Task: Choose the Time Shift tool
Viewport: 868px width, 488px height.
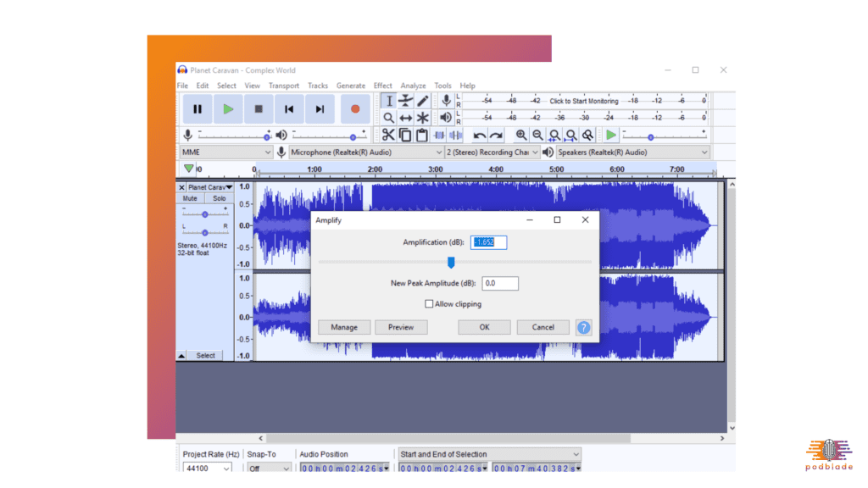Action: (406, 117)
